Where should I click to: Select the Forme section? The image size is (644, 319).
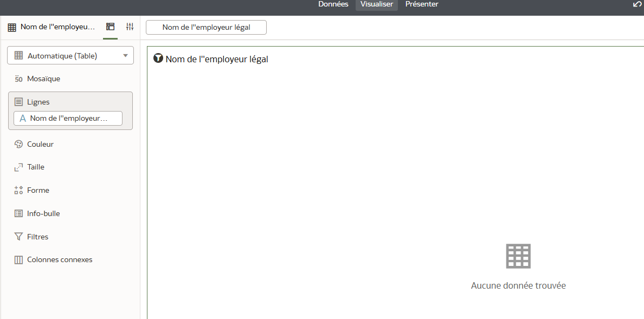38,190
